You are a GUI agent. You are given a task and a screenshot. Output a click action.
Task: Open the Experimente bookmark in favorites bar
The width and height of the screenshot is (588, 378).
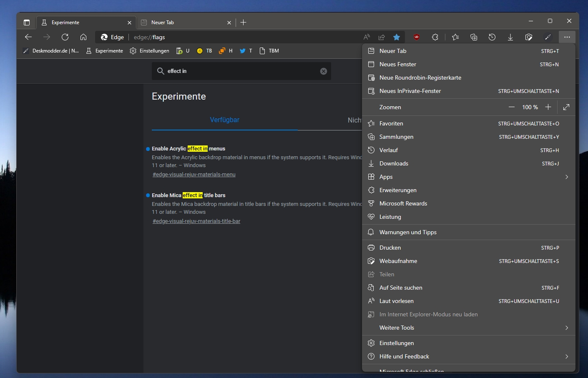[104, 51]
